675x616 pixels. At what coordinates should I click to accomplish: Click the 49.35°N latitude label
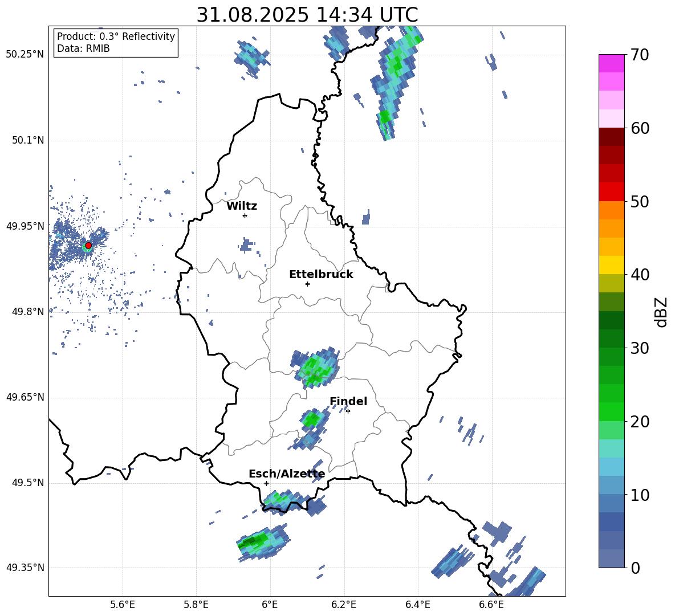coord(25,568)
